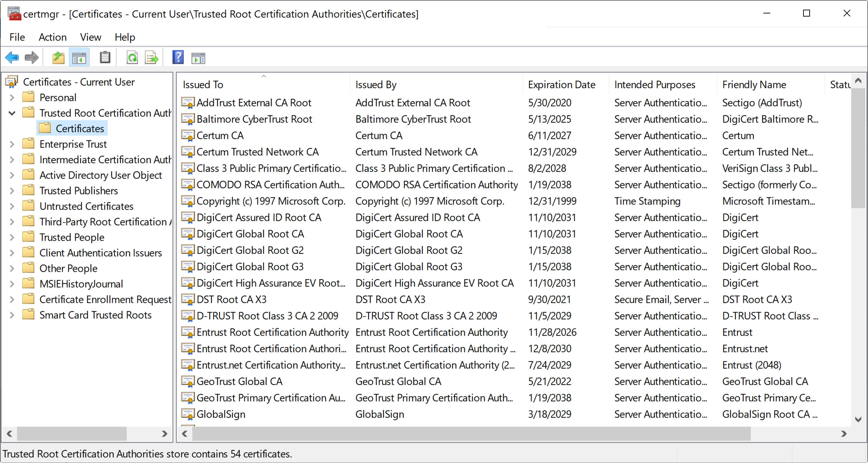Expand Intermediate Certification Authorities node
Image resolution: width=868 pixels, height=463 pixels.
(x=12, y=160)
